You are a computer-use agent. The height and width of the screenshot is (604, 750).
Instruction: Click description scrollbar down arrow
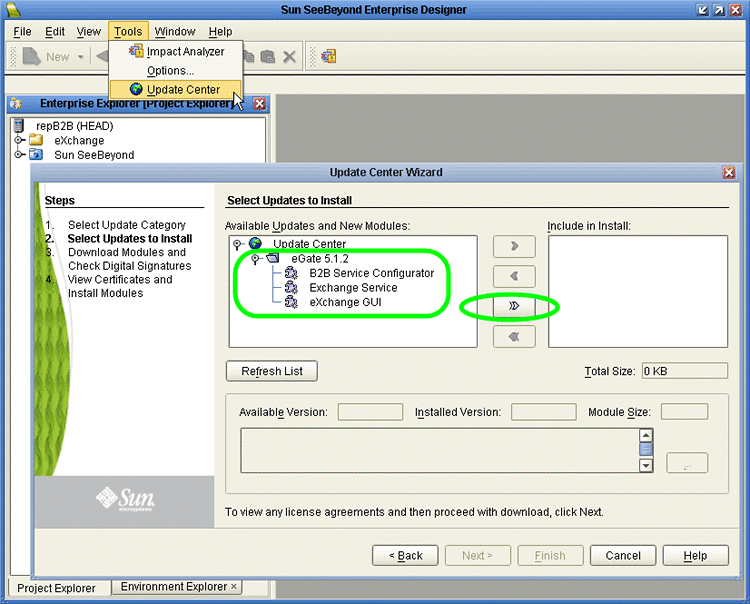[646, 465]
